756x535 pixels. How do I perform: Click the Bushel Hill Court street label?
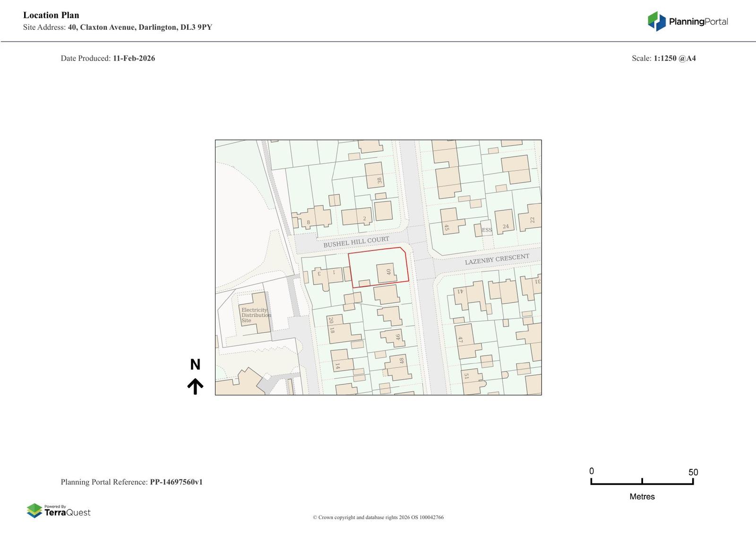coord(356,242)
